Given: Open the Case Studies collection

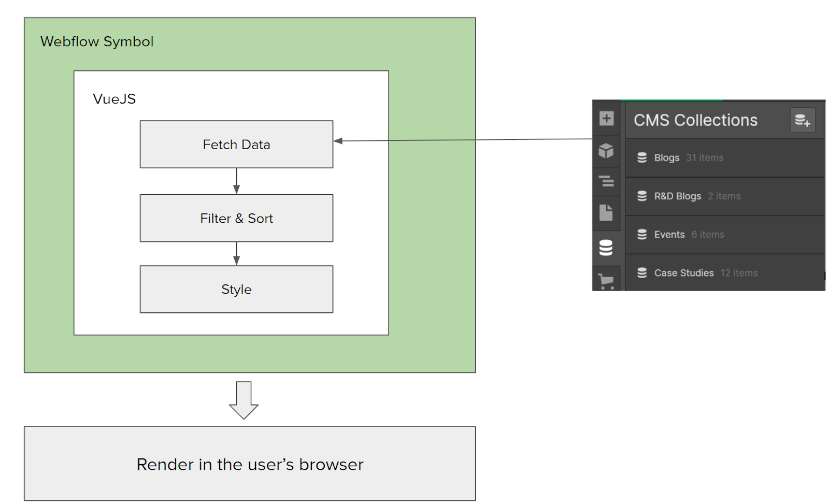Looking at the screenshot, I should [x=684, y=273].
